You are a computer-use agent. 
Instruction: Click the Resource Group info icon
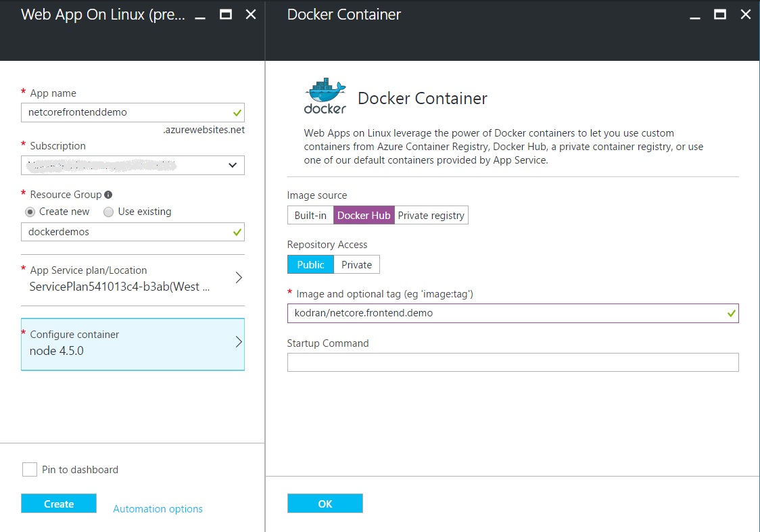tap(108, 194)
